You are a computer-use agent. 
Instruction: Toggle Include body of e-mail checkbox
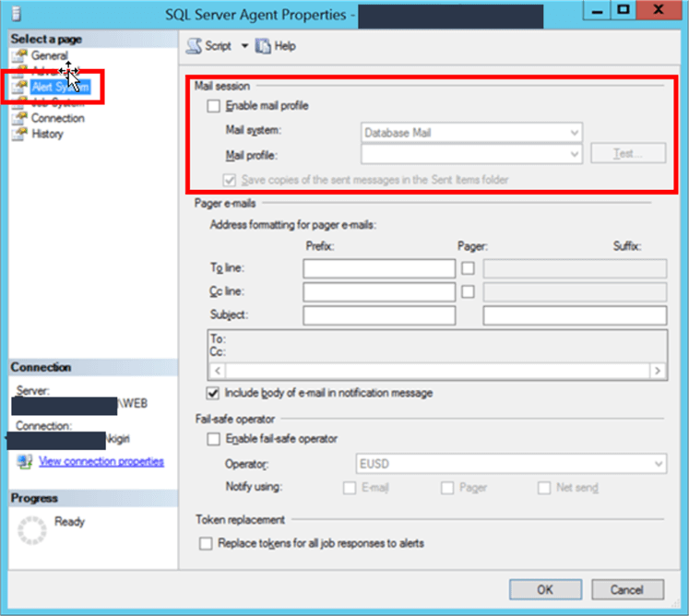(213, 393)
